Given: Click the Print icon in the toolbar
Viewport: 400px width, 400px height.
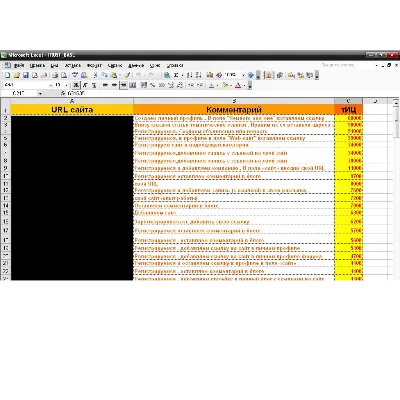Looking at the screenshot, I should [55, 75].
